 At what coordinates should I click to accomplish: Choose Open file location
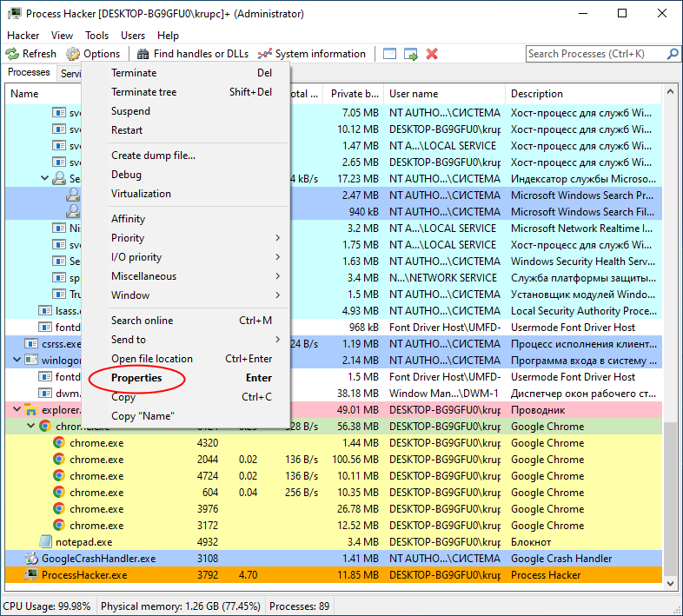pyautogui.click(x=186, y=359)
